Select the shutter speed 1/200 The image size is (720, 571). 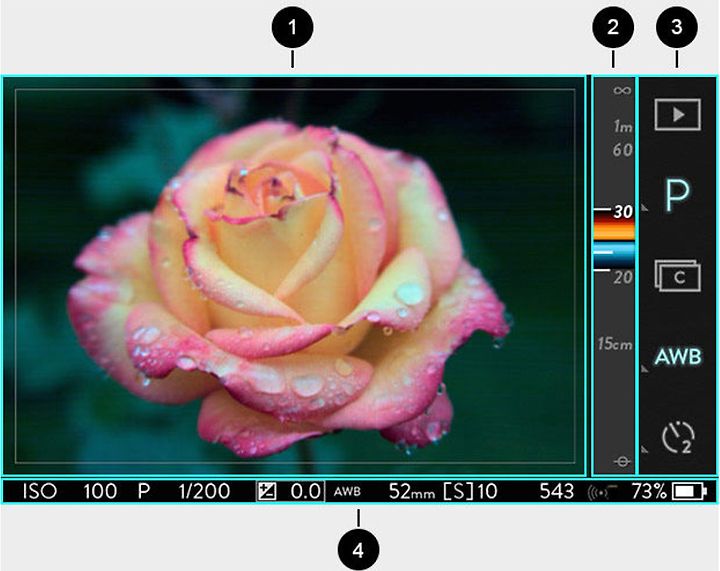(204, 492)
